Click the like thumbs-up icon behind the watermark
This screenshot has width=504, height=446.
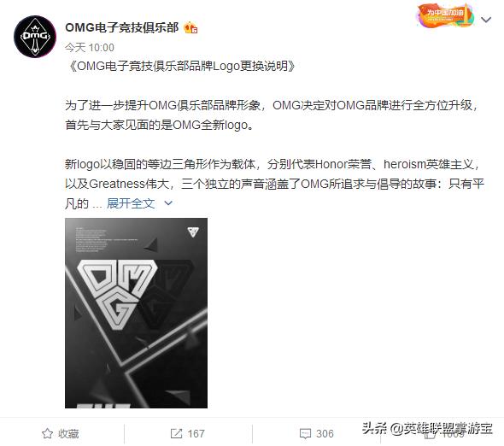[x=430, y=435]
